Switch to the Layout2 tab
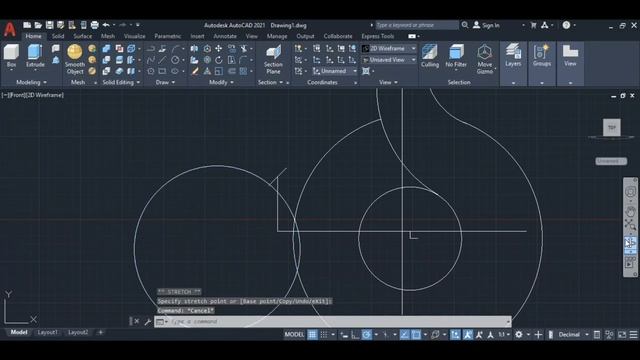The height and width of the screenshot is (360, 640). (78, 332)
